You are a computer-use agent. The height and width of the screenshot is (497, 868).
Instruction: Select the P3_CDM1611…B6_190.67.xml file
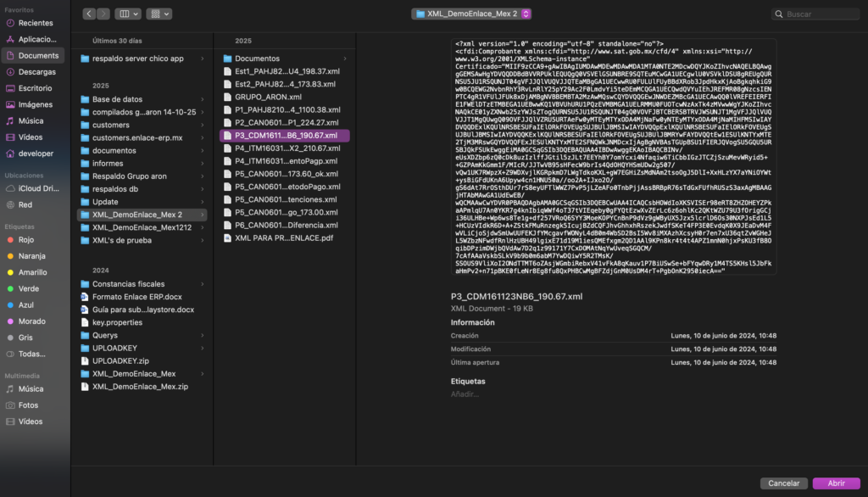(x=285, y=136)
